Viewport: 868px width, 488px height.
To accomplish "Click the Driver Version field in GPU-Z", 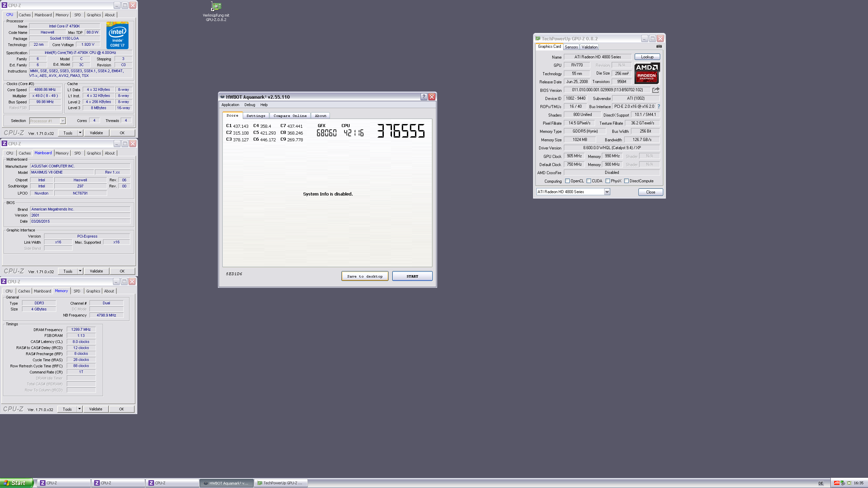I will click(612, 148).
